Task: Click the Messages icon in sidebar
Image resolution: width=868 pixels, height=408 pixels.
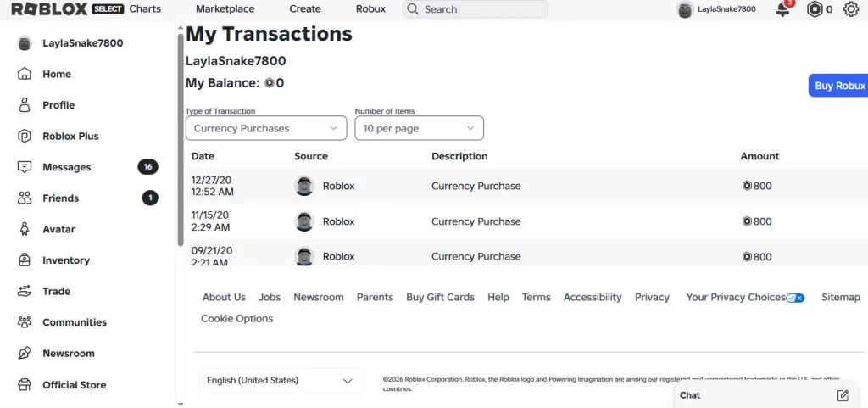Action: click(x=25, y=166)
